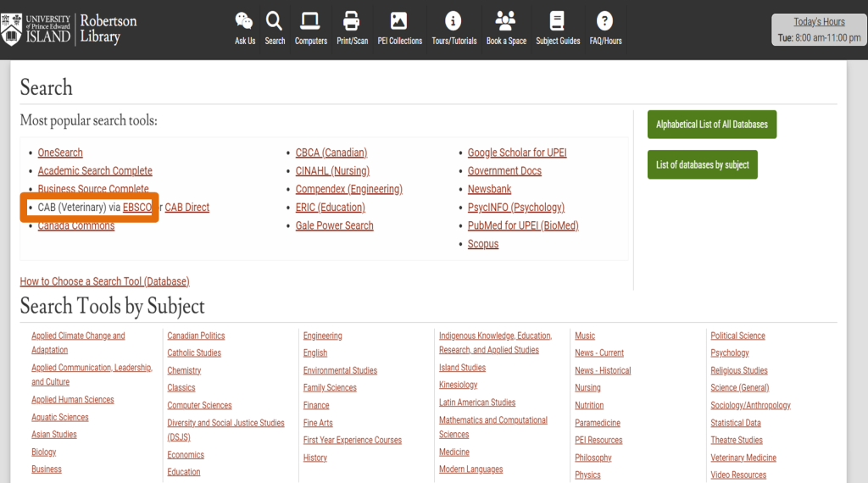Select Engineering subject link
Viewport: 868px width, 483px height.
(322, 336)
